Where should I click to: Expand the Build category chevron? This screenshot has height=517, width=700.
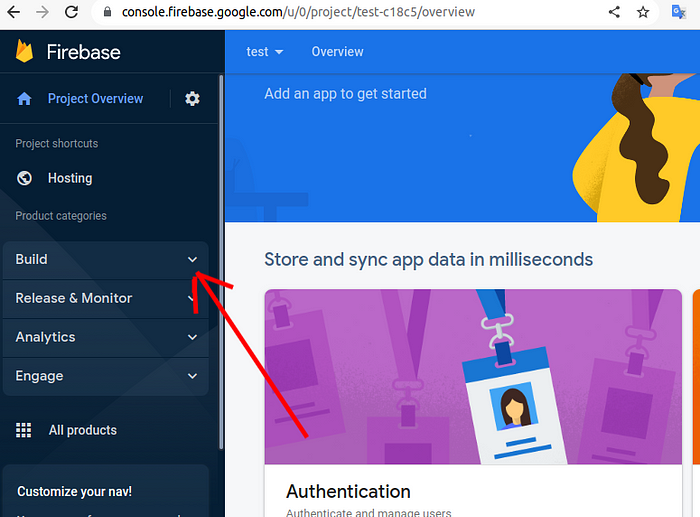[x=192, y=259]
